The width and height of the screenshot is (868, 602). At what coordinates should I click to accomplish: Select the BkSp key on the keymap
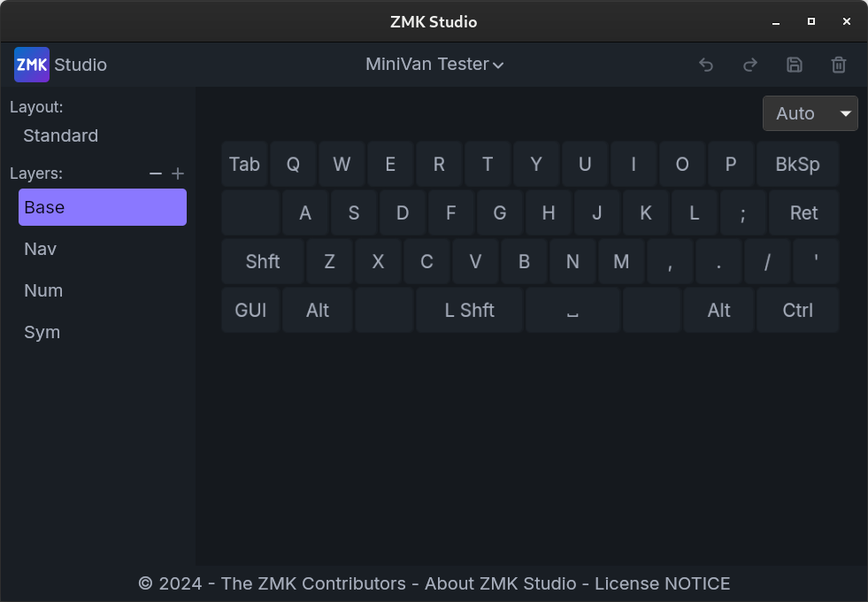795,164
